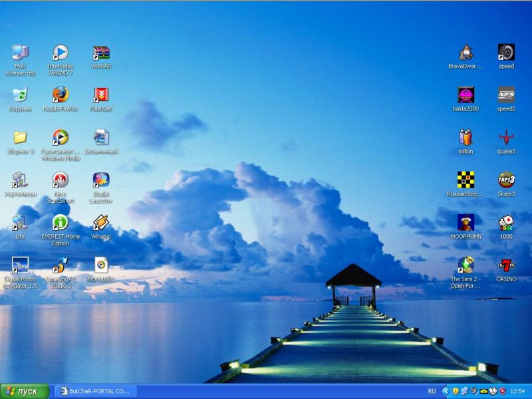This screenshot has height=399, width=532.
Task: Open the RU language indicator
Action: 432,391
